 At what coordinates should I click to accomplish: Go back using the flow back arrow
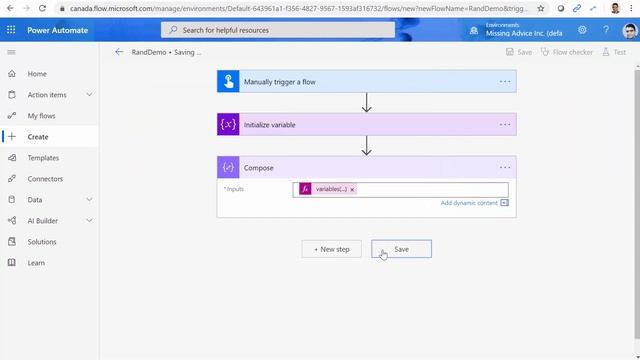point(119,52)
